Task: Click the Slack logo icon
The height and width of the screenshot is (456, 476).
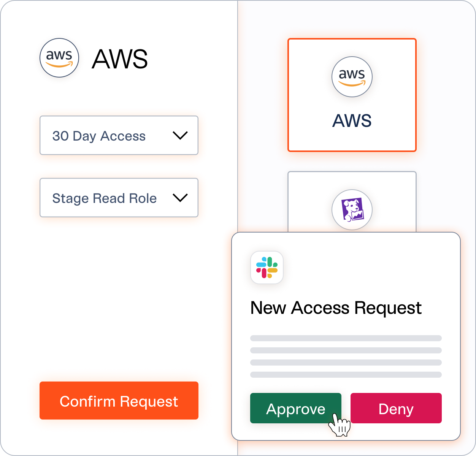Action: click(267, 268)
